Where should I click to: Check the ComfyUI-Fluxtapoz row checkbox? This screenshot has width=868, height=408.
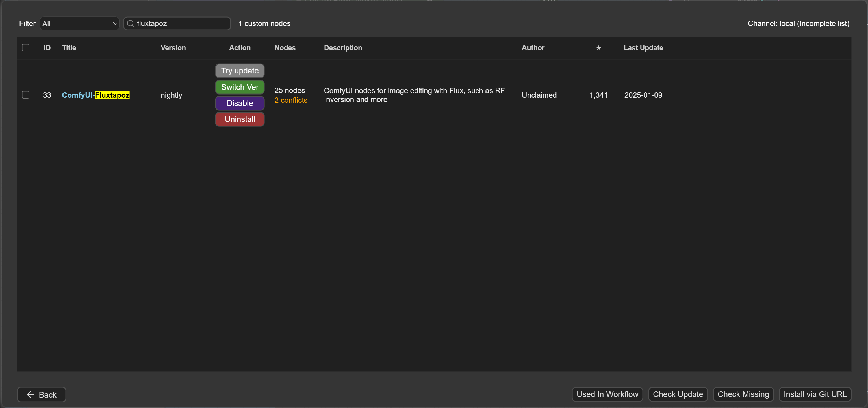pos(26,95)
